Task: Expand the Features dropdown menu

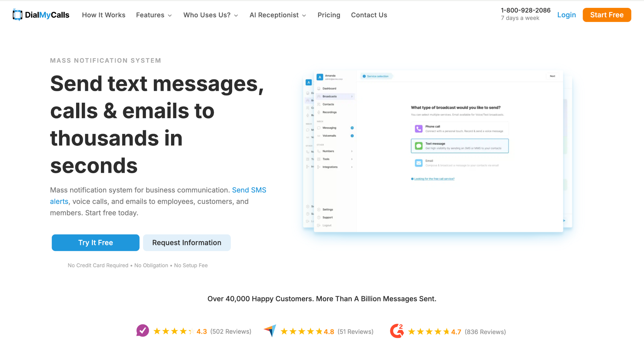Action: [154, 15]
